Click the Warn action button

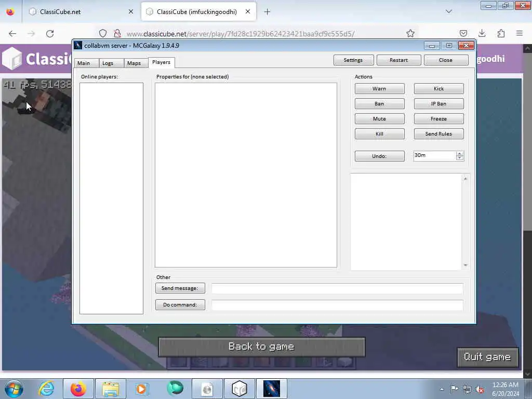(x=379, y=88)
